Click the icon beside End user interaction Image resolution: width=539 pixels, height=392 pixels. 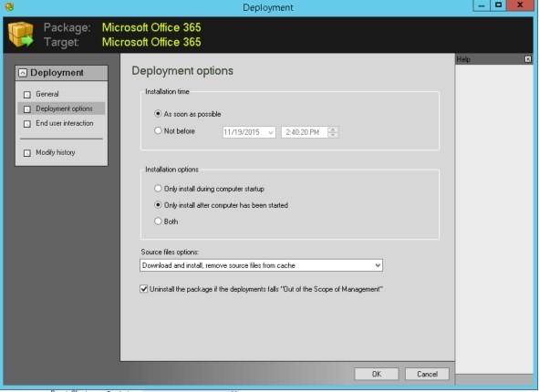tap(26, 124)
